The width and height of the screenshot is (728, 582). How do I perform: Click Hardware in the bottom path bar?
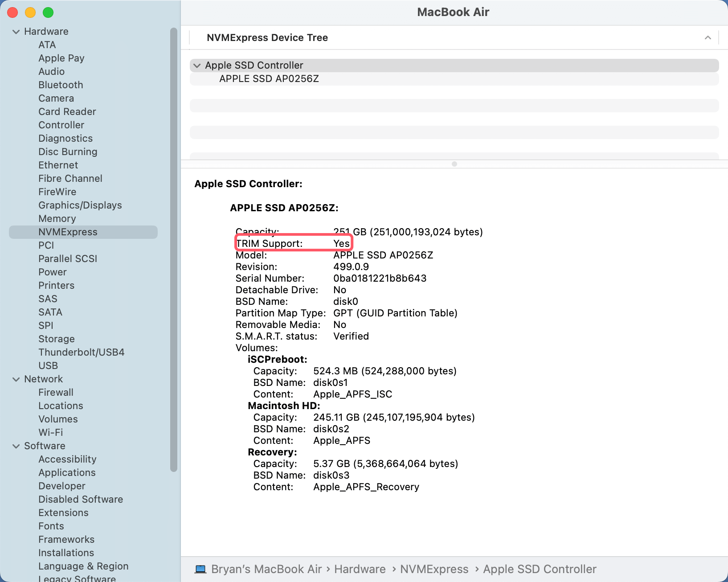tap(360, 569)
